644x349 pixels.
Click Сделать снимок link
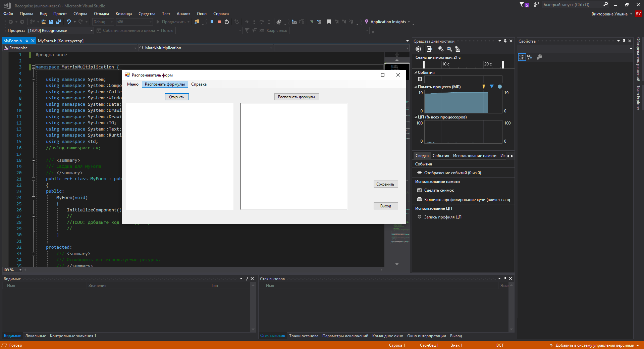(439, 190)
